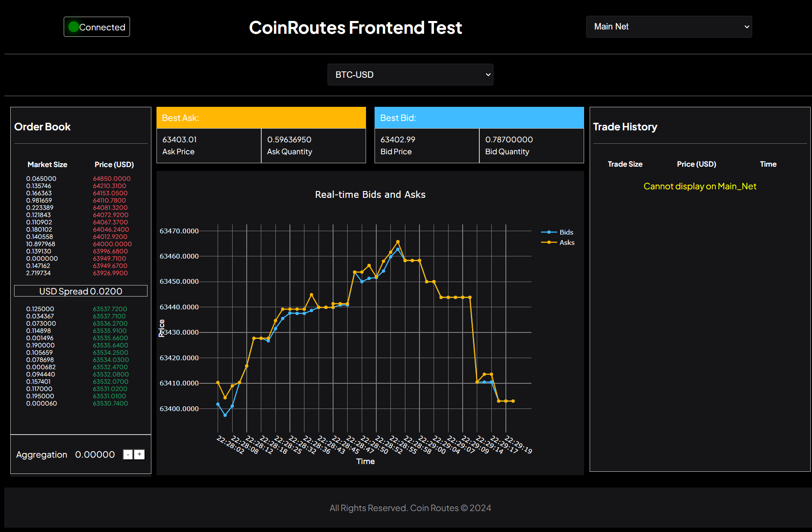
Task: Click the USD Spread 0.0200 box
Action: coord(81,291)
